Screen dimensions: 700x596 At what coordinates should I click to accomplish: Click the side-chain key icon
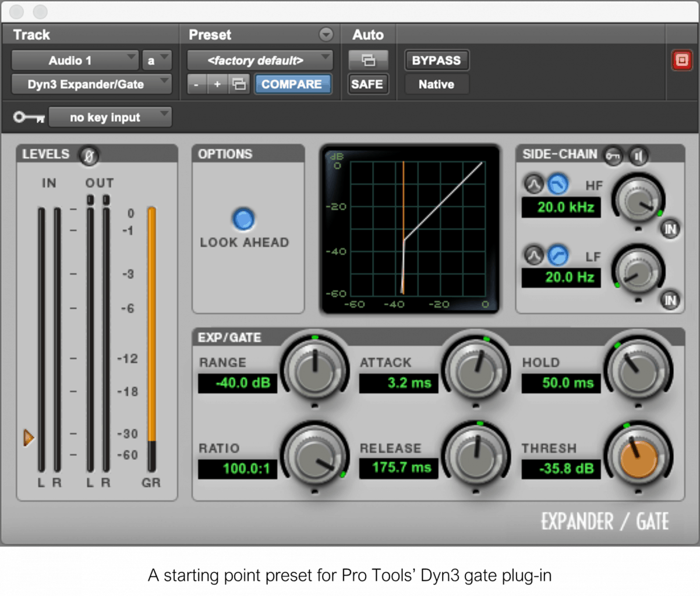click(x=614, y=156)
